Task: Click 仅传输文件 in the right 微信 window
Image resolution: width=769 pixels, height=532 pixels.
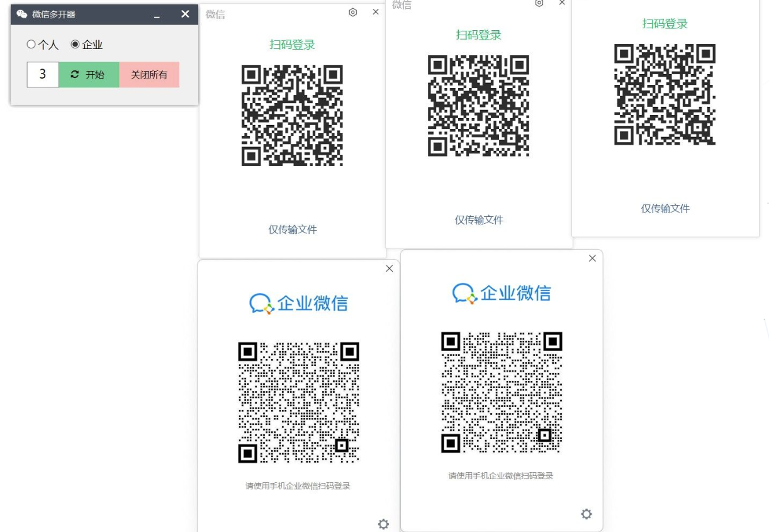Action: point(665,208)
